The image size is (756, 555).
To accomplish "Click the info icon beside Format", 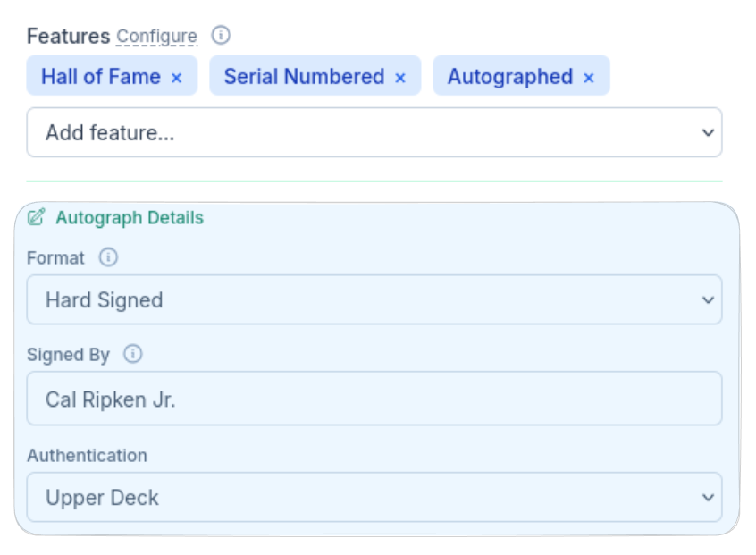I will coord(107,258).
